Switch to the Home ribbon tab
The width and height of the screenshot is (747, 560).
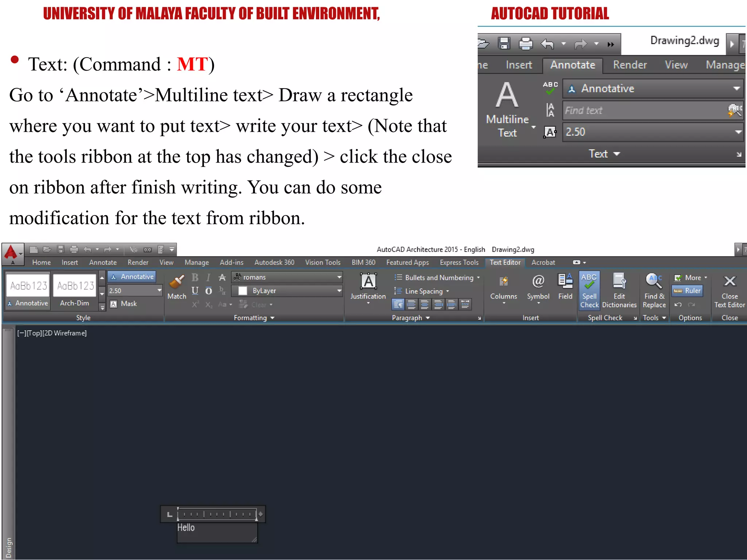[x=41, y=262]
